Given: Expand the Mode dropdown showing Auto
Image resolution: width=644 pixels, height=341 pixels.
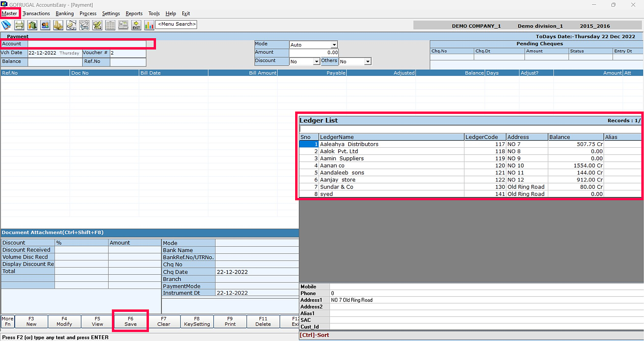Looking at the screenshot, I should (x=334, y=45).
